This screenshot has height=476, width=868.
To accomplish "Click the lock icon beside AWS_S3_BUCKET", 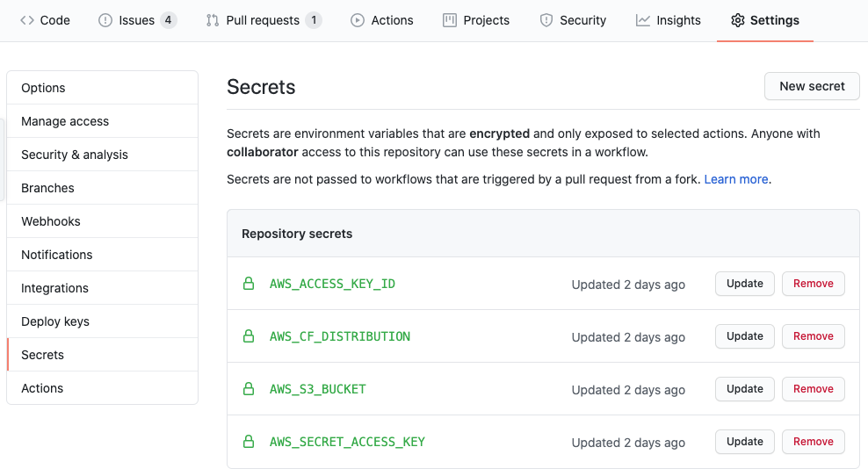I will [x=249, y=389].
